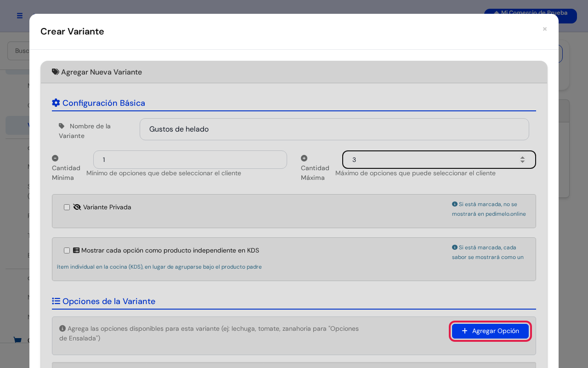Click the info icon before 'Agrega las opciones'

[62, 328]
